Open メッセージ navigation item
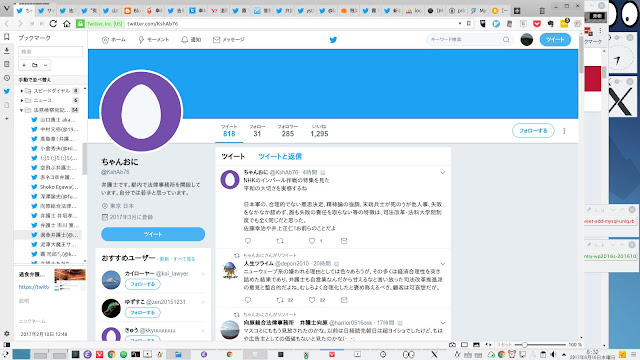Screen dimensions: 640x360 tap(229, 40)
